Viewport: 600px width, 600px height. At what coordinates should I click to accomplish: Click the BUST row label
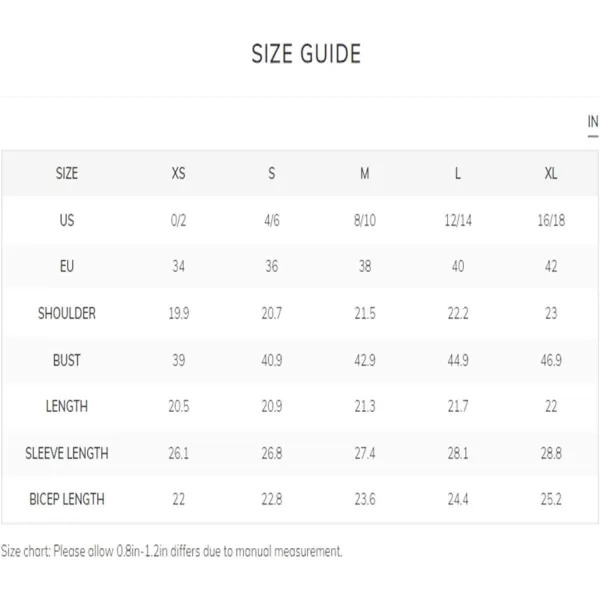coord(67,360)
